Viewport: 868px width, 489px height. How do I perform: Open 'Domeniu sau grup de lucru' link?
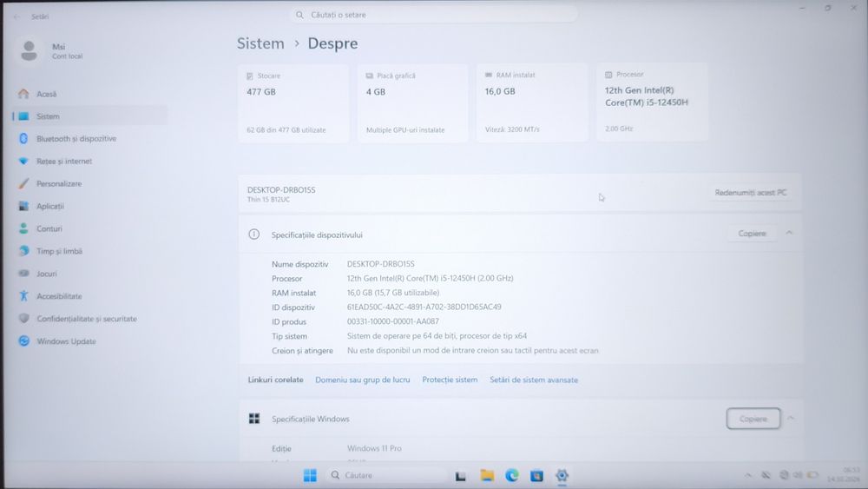363,380
